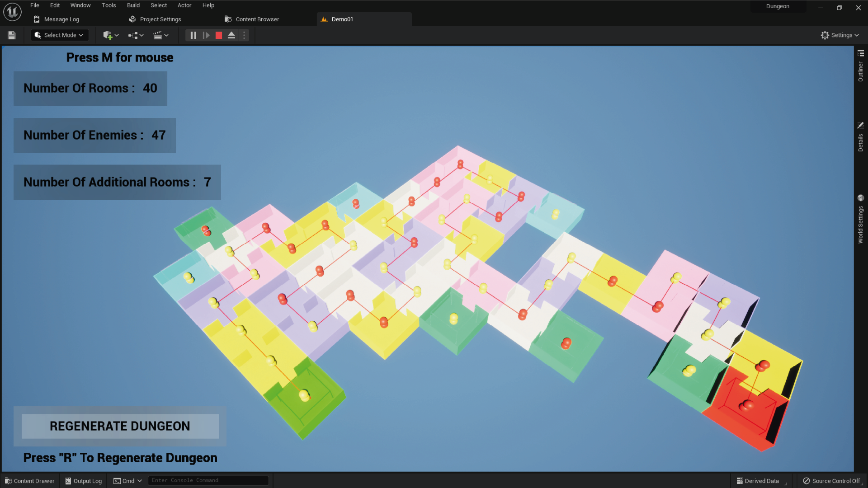Viewport: 868px width, 488px height.
Task: Open the Cinematics dropdown
Action: point(161,35)
